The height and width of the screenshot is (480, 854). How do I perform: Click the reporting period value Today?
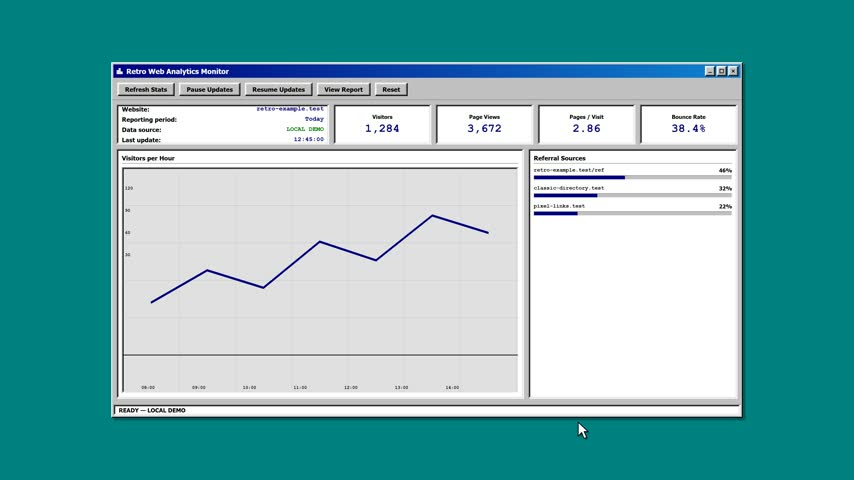click(314, 119)
